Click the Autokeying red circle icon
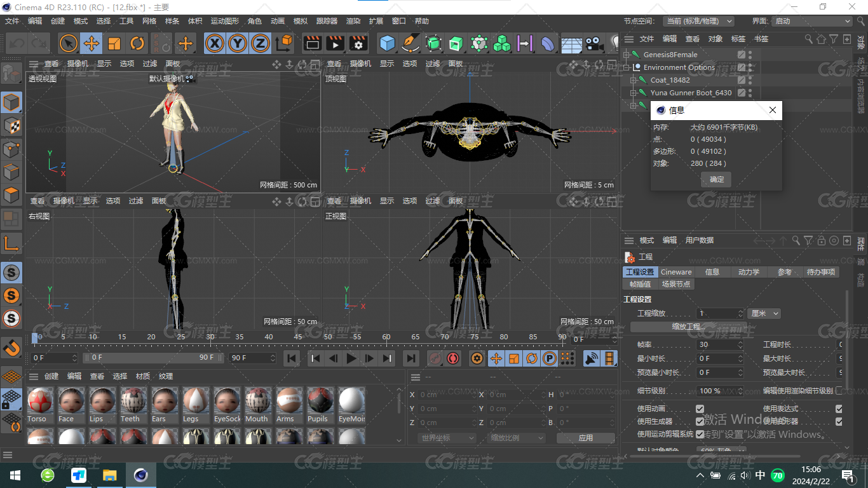This screenshot has width=868, height=488. tap(453, 358)
